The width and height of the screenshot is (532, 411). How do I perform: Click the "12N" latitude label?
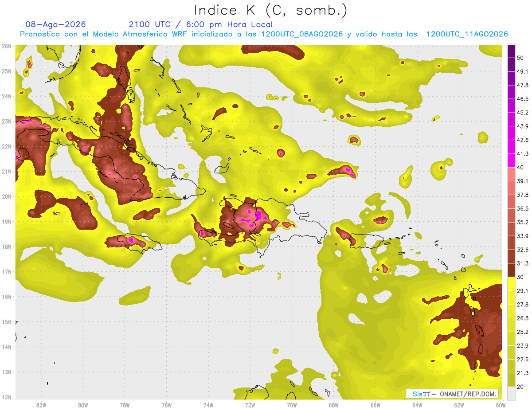(x=6, y=397)
